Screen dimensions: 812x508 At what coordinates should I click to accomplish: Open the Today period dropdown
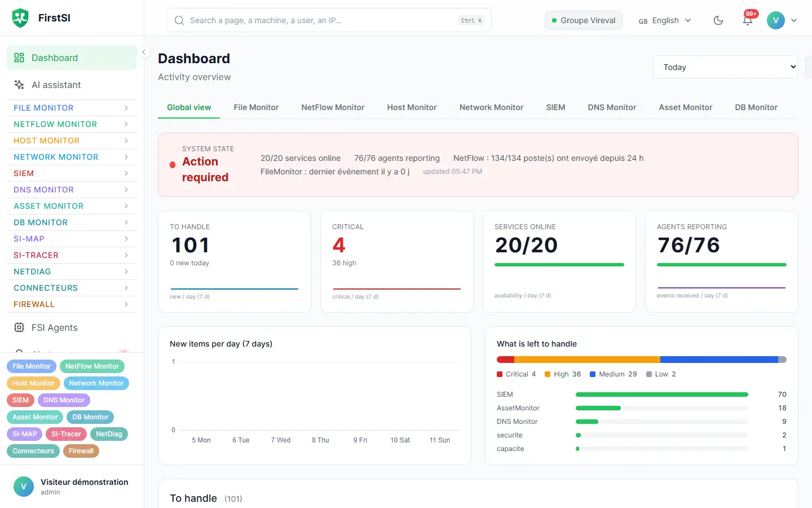[x=726, y=67]
